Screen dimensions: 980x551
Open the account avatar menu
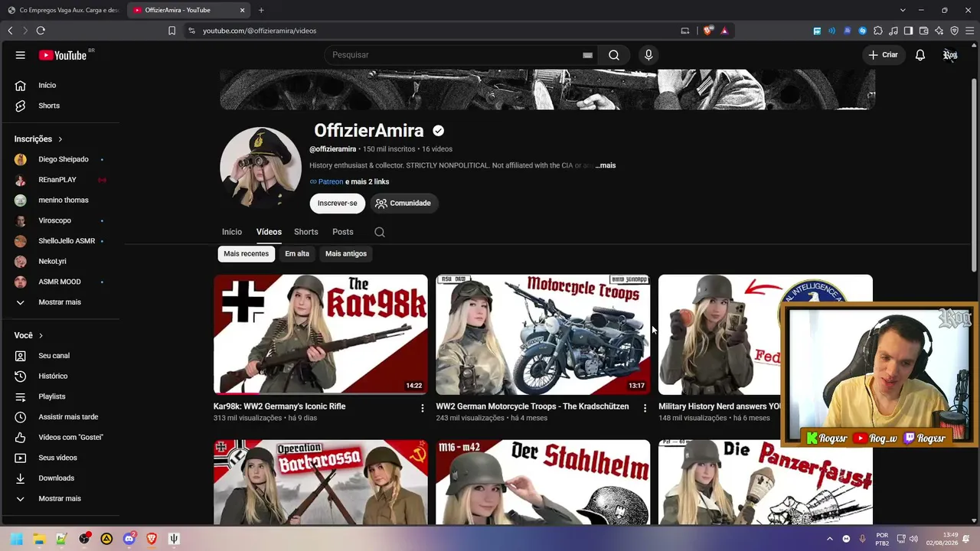click(950, 55)
